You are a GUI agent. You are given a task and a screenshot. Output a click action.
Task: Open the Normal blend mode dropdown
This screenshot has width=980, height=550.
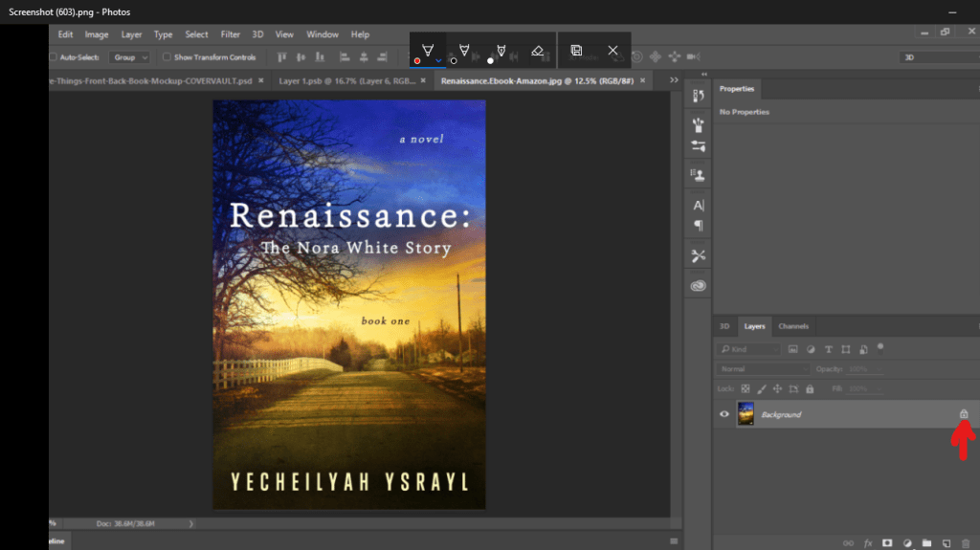point(763,369)
